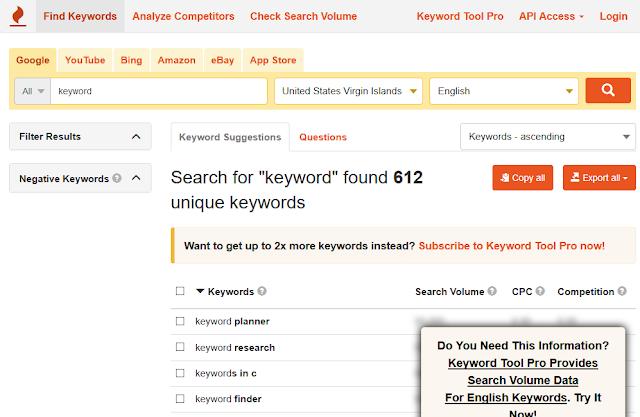Check the box for keyword finder
640x417 pixels.
[180, 399]
